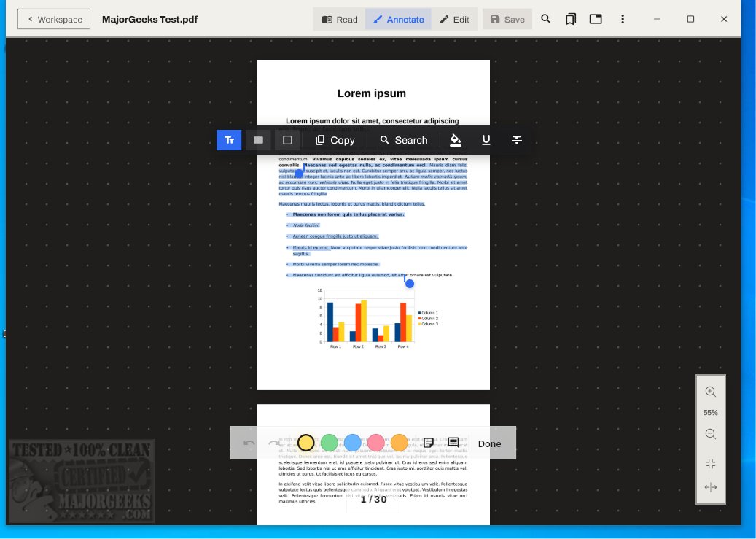Select the text selection mode icon
This screenshot has height=539, width=756.
[x=229, y=140]
